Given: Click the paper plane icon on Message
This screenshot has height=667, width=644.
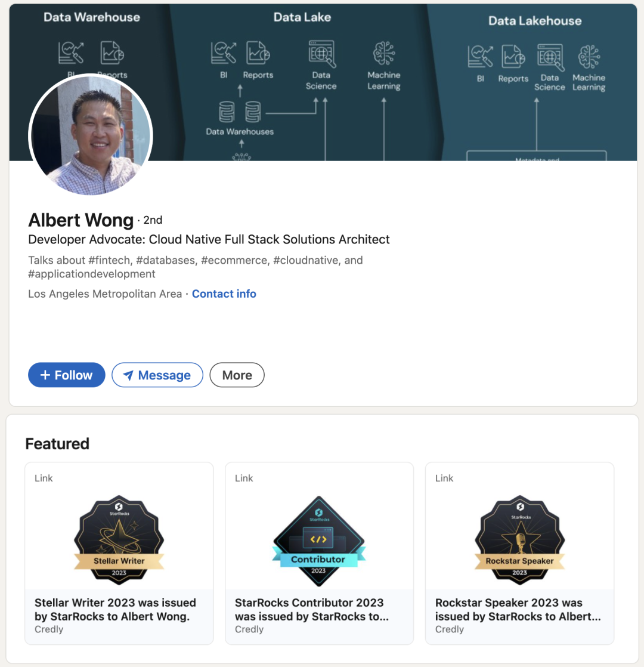Looking at the screenshot, I should [128, 375].
